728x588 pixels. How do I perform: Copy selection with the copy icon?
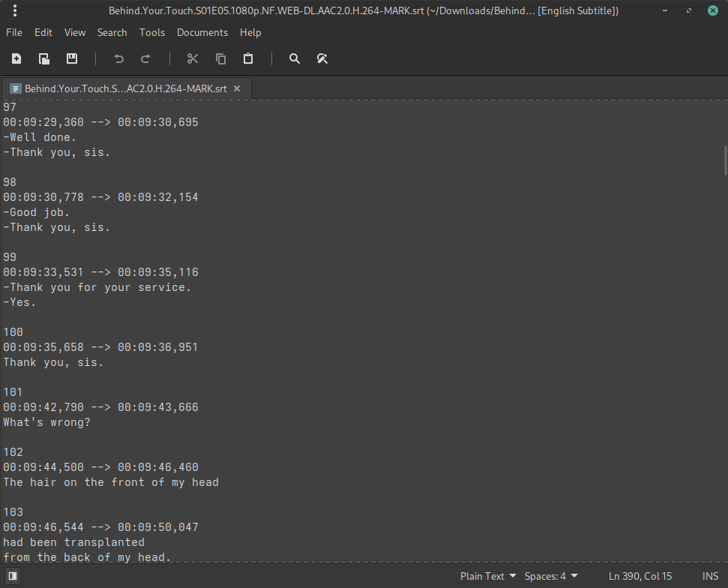tap(220, 58)
